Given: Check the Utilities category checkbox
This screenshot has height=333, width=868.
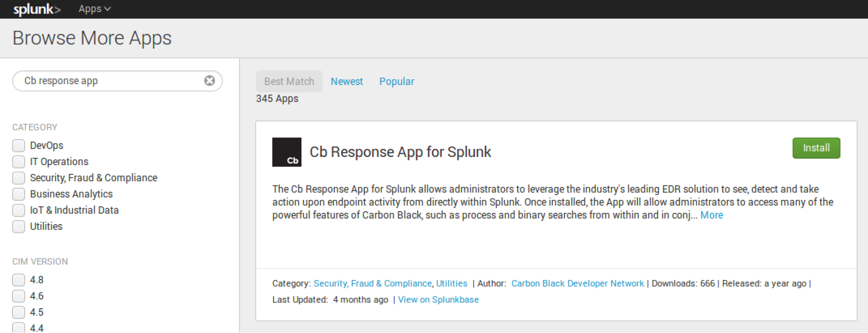Looking at the screenshot, I should pyautogui.click(x=19, y=226).
